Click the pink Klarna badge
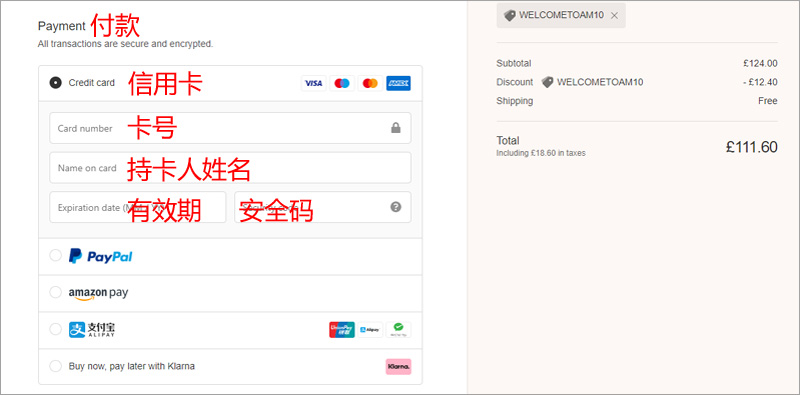800x395 pixels. tap(398, 366)
